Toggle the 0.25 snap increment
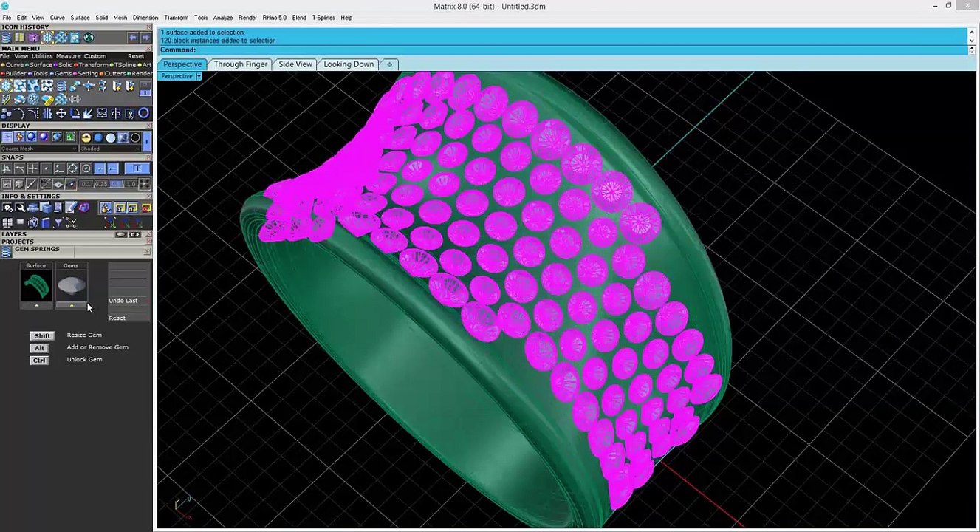Screen dimensions: 980x532 tap(101, 184)
